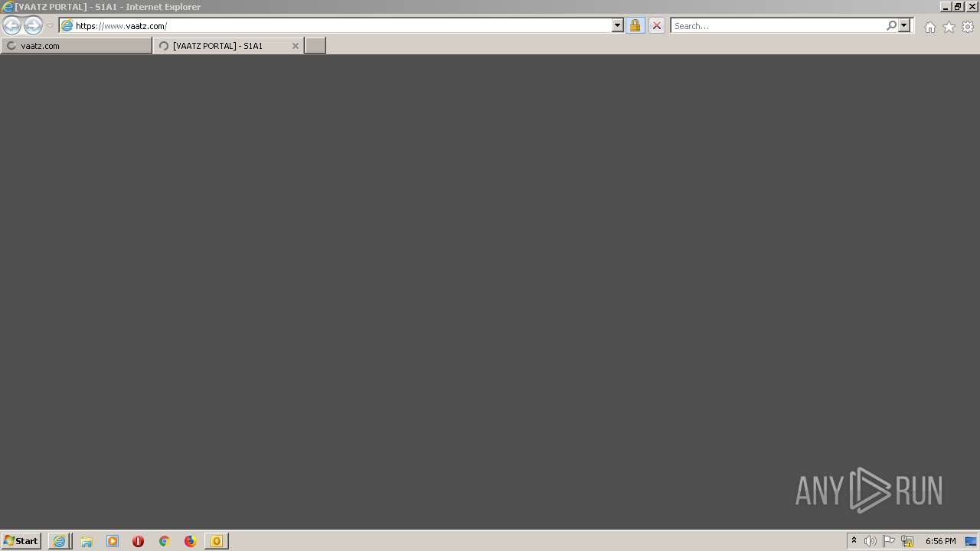Click the browser Forward arrow button
The height and width of the screenshot is (551, 980).
[x=33, y=26]
